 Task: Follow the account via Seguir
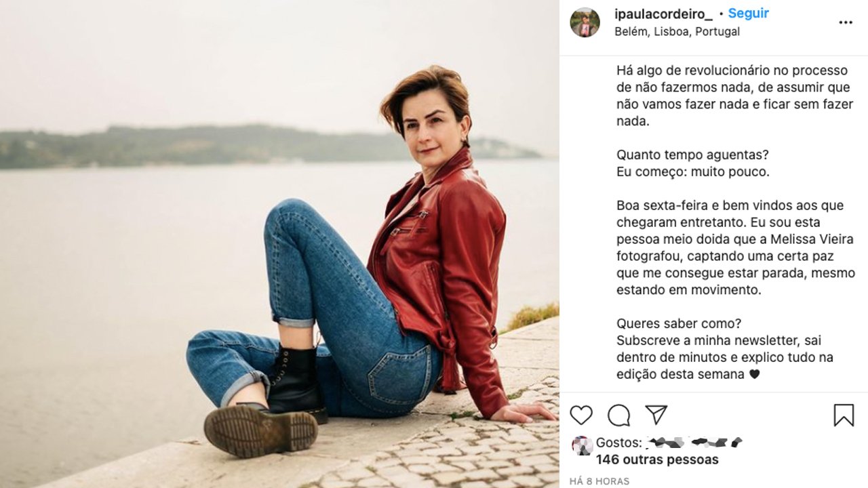(x=748, y=14)
